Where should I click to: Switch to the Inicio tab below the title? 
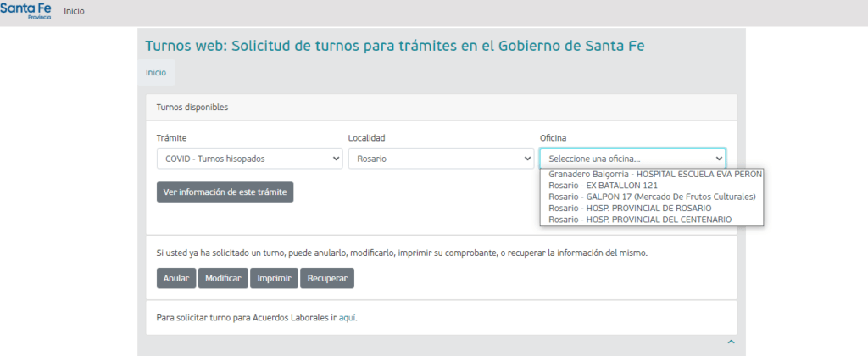pos(156,73)
